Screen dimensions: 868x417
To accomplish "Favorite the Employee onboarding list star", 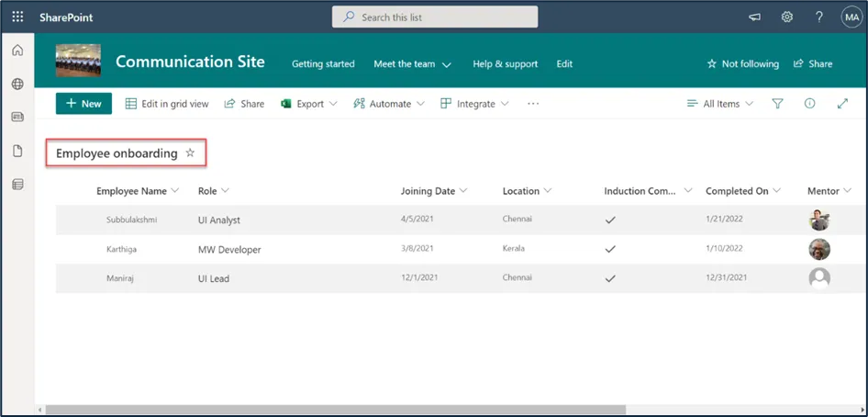I will pyautogui.click(x=190, y=153).
